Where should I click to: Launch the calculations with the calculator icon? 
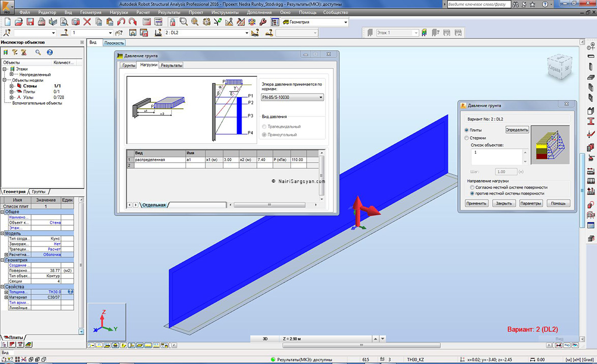(146, 22)
